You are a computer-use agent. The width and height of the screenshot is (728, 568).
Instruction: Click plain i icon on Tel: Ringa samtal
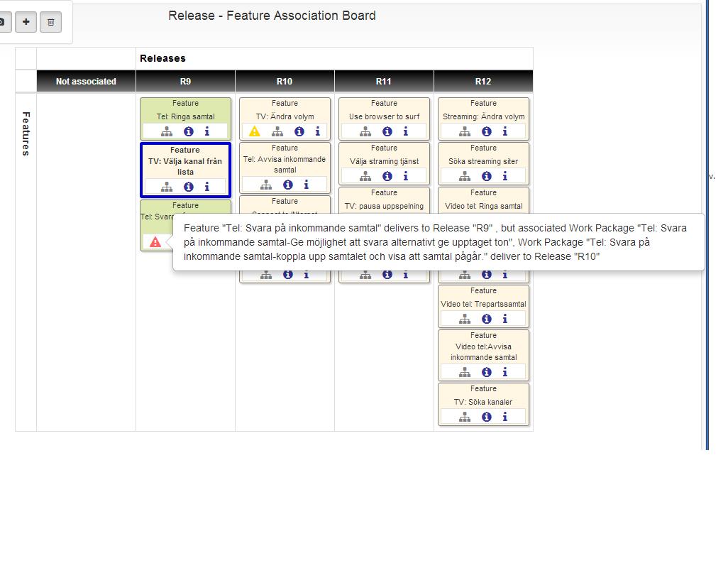(207, 131)
